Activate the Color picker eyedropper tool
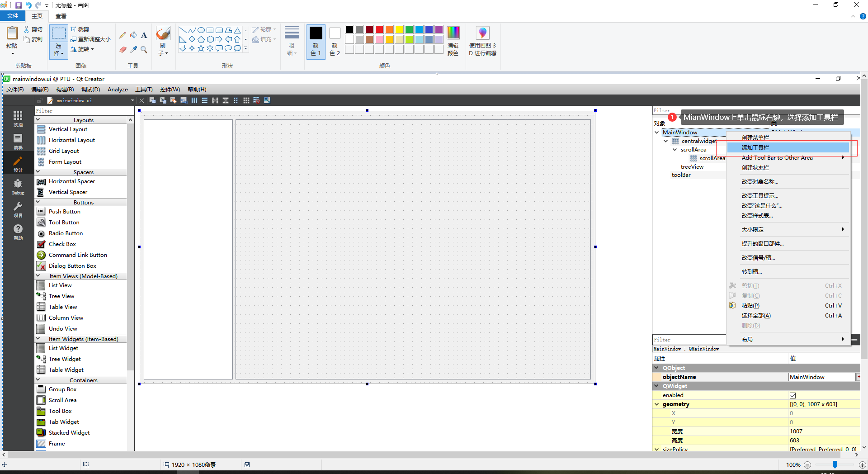This screenshot has width=868, height=474. click(133, 49)
